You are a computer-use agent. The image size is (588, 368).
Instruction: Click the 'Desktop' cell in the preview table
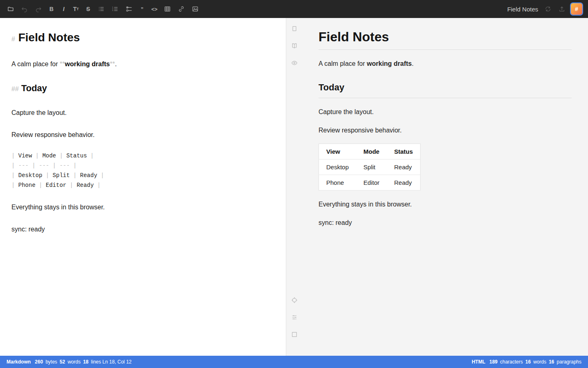pos(337,167)
